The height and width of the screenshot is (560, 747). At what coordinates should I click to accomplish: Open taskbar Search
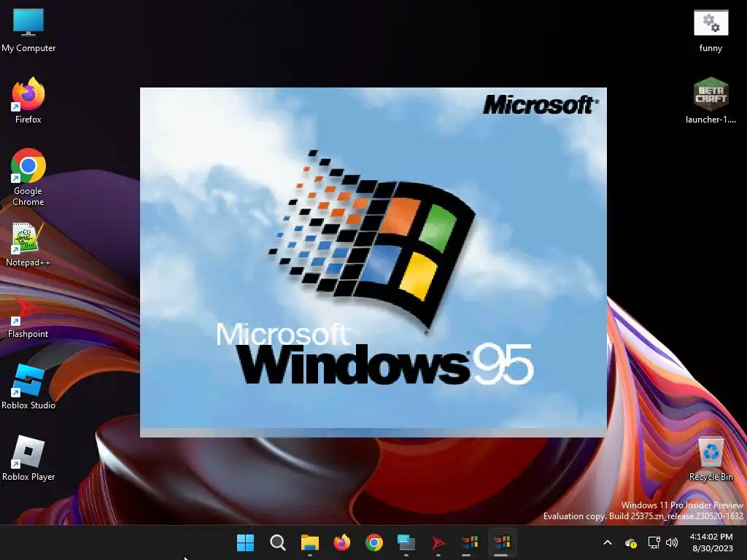[x=277, y=542]
